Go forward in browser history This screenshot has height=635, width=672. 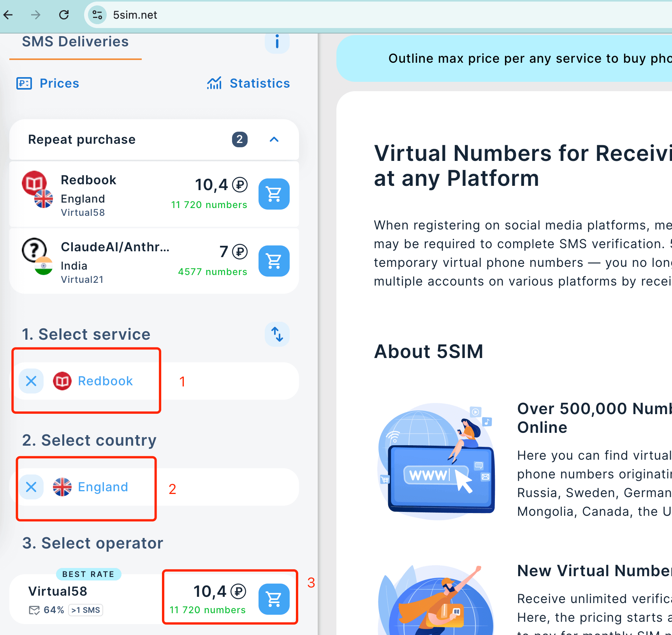[x=36, y=15]
